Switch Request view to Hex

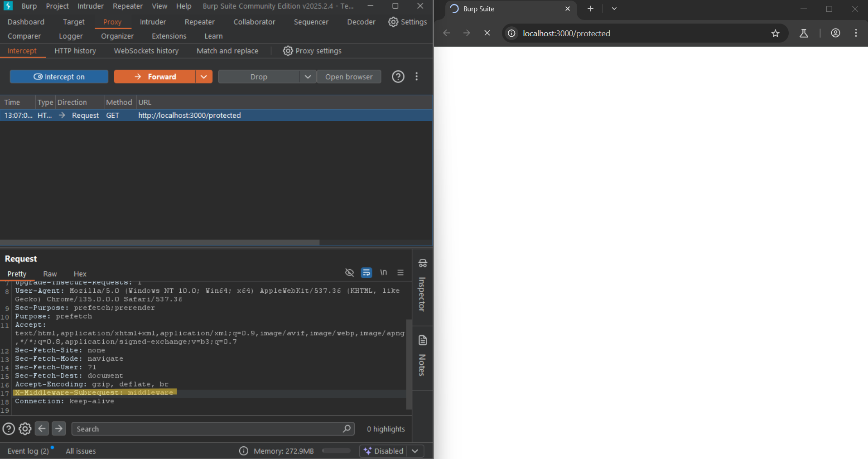tap(80, 274)
